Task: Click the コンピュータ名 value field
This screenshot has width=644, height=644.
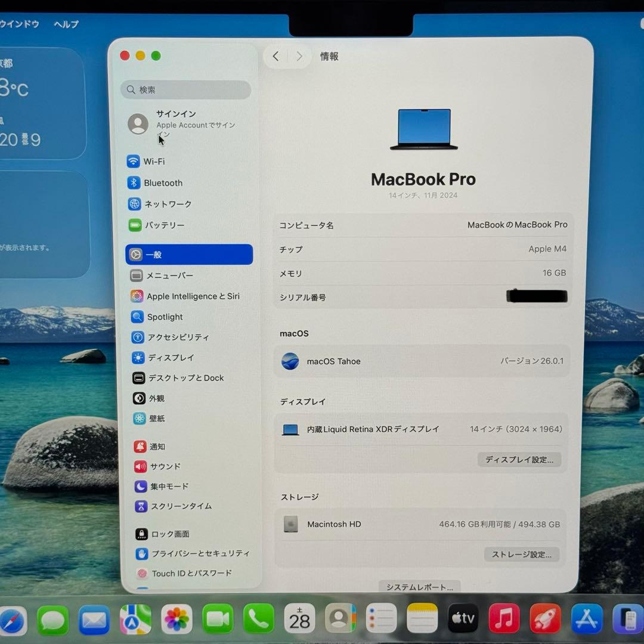Action: tap(517, 225)
